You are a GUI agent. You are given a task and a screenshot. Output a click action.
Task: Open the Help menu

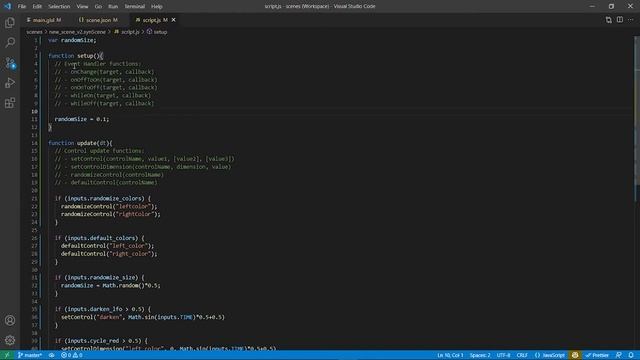coord(157,7)
